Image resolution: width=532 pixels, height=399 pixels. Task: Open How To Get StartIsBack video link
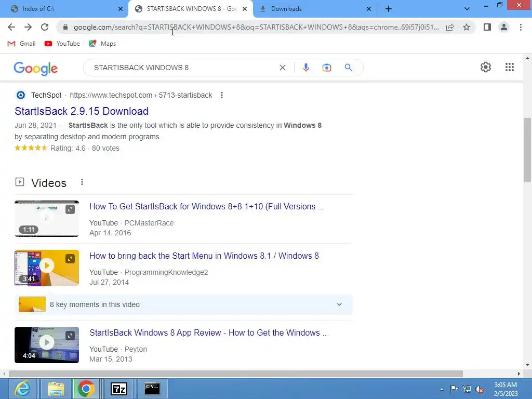click(x=207, y=206)
